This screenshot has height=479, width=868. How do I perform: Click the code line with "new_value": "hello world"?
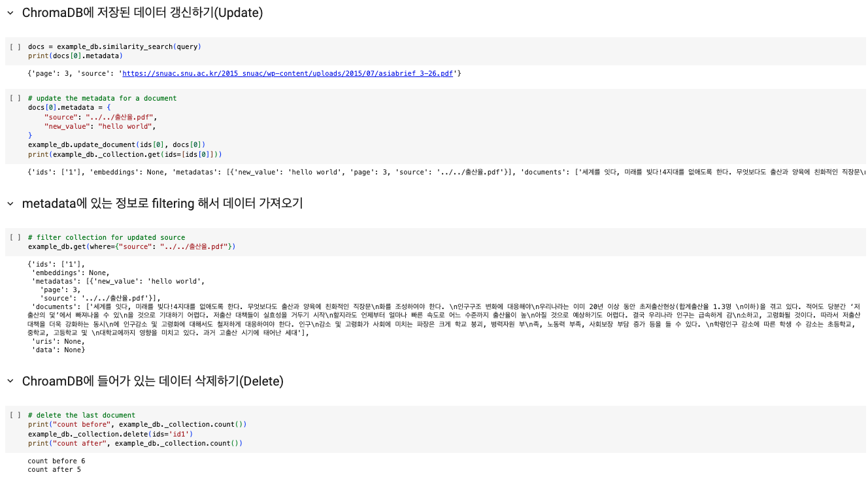pyautogui.click(x=100, y=126)
